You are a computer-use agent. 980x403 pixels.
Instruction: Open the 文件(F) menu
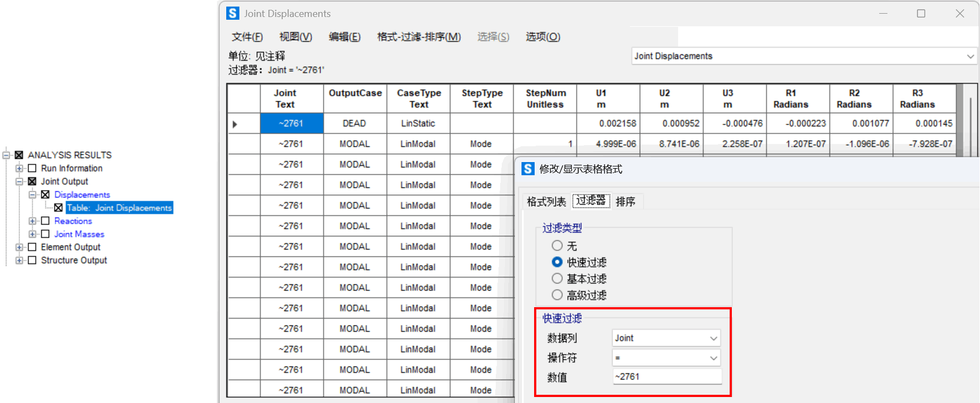click(247, 37)
